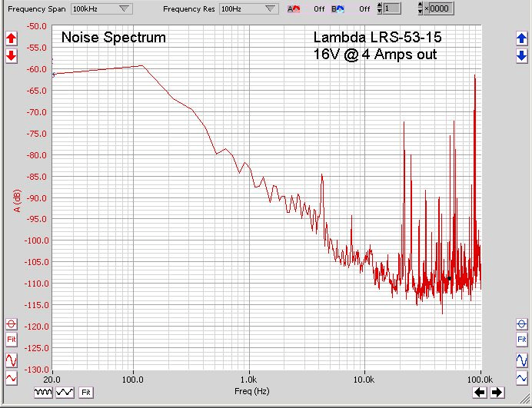Click the red center-circle icon on left
The width and height of the screenshot is (532, 408).
(x=11, y=324)
